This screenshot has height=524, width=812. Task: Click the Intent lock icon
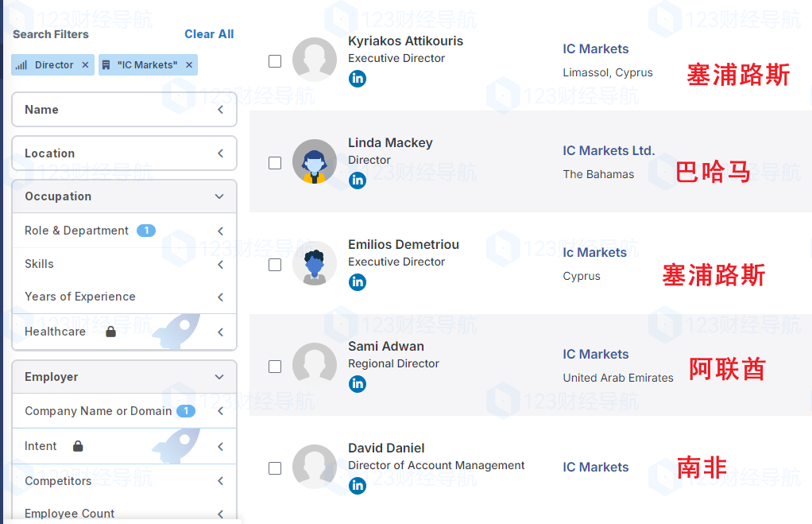[78, 446]
